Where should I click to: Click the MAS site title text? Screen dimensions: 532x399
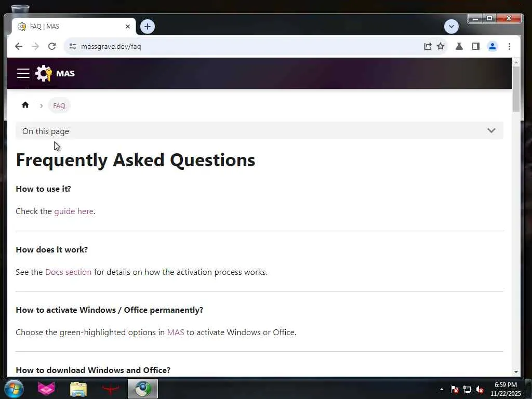coord(65,74)
